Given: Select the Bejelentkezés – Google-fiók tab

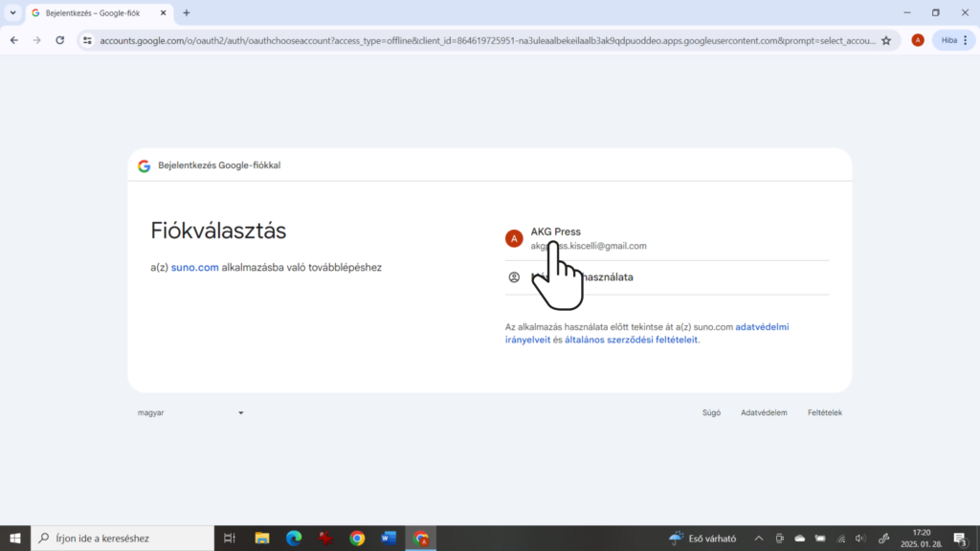Looking at the screenshot, I should [91, 13].
